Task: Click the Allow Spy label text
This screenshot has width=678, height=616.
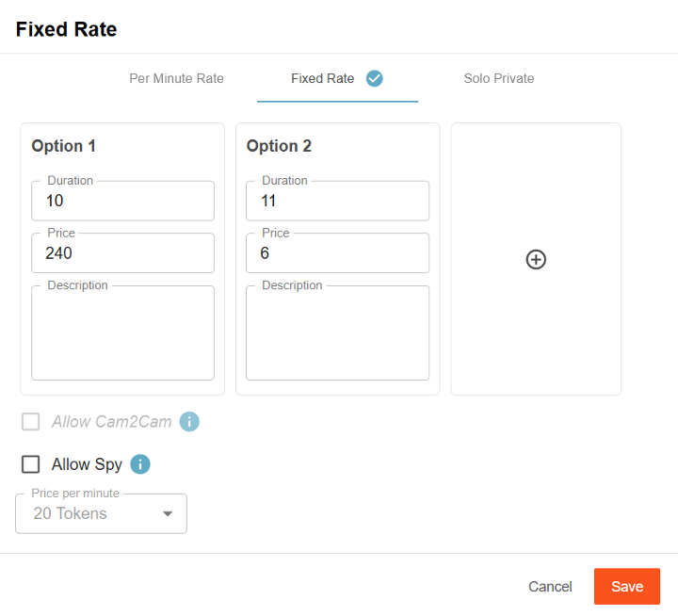Action: pyautogui.click(x=87, y=463)
